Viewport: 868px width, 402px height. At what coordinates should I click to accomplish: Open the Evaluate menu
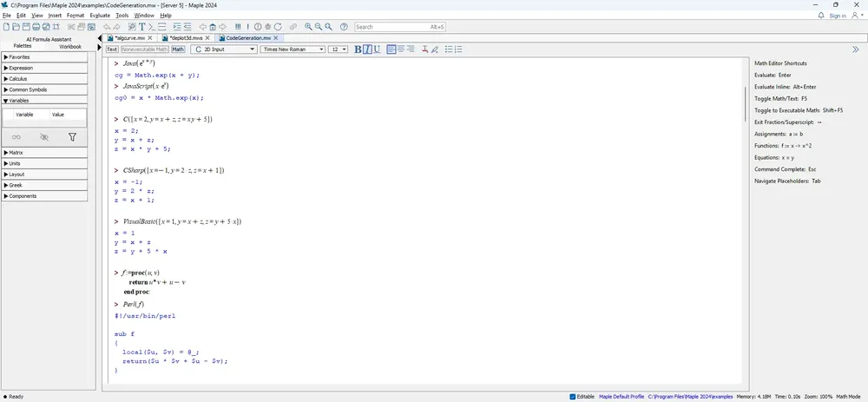100,16
